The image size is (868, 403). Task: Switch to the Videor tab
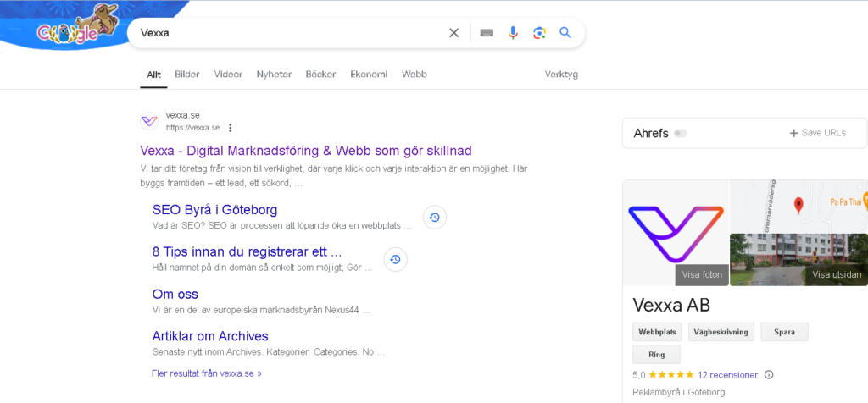click(x=228, y=74)
